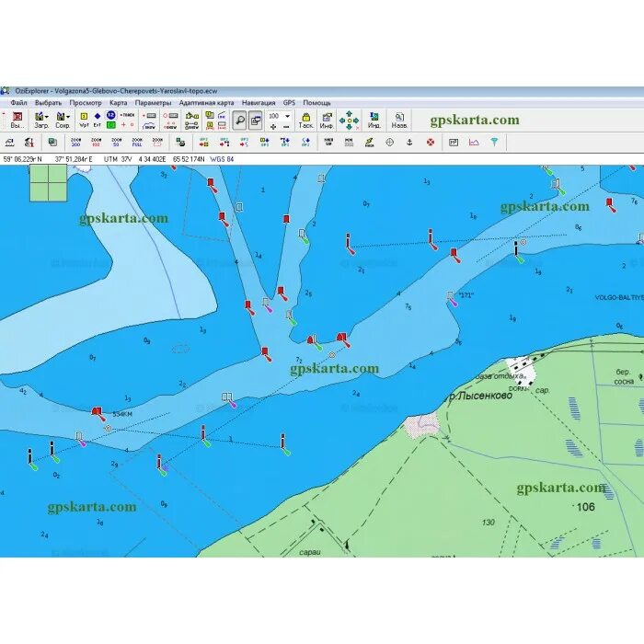
Task: Toggle the map view window button next to magnifier
Action: 256,121
